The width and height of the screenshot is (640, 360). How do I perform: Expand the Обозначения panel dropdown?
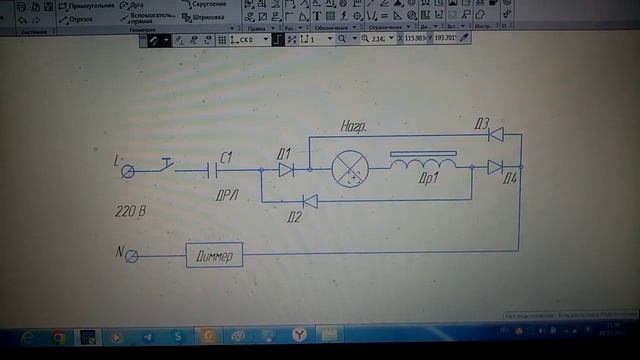tap(354, 27)
